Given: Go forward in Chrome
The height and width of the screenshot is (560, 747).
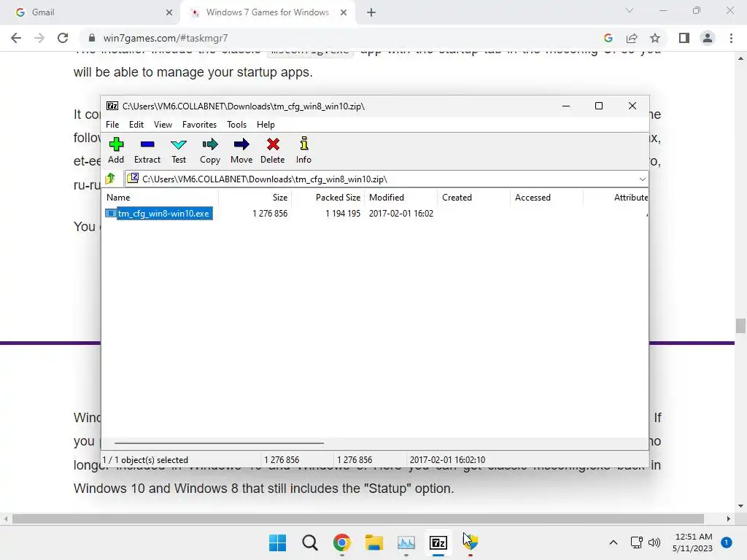Looking at the screenshot, I should (39, 38).
